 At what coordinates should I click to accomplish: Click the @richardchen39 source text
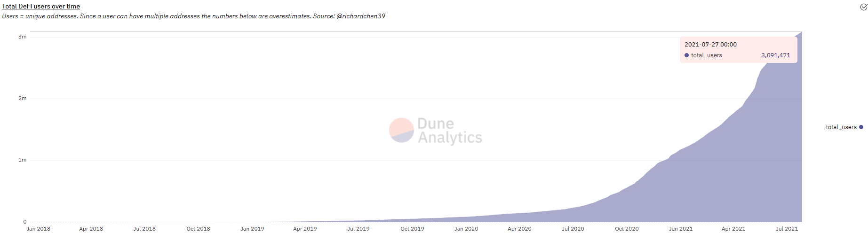(x=361, y=16)
